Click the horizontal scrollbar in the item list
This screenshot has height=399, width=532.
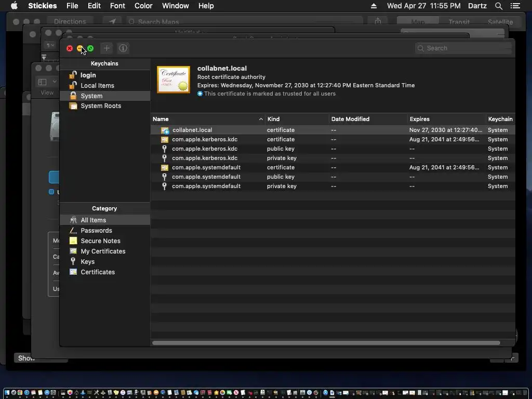[x=326, y=343]
